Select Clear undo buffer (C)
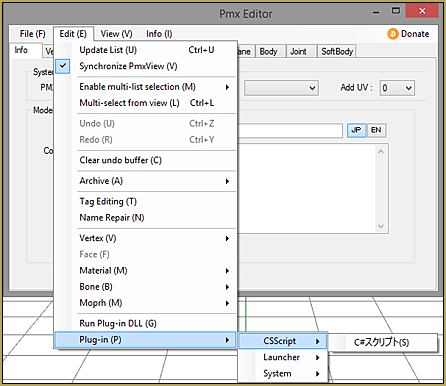The height and width of the screenshot is (386, 446). [146, 160]
